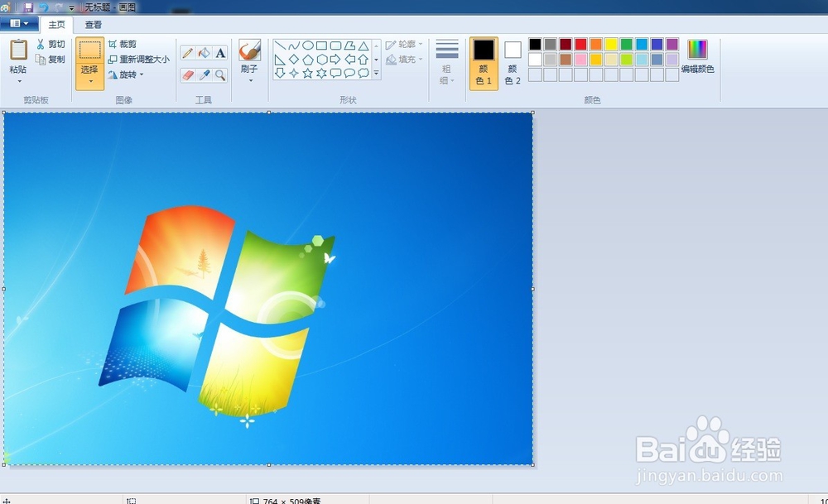Click the canvas right-edge resize handle
Viewport: 828px width, 504px height.
532,289
